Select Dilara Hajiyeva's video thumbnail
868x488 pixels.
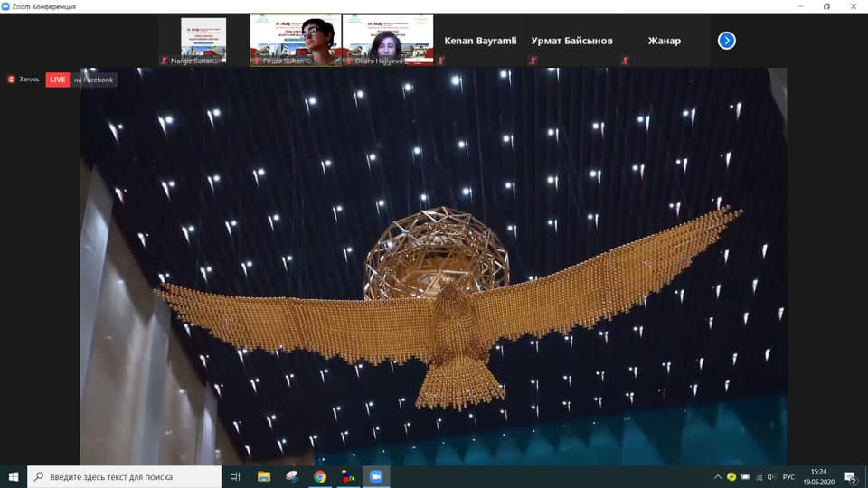388,40
